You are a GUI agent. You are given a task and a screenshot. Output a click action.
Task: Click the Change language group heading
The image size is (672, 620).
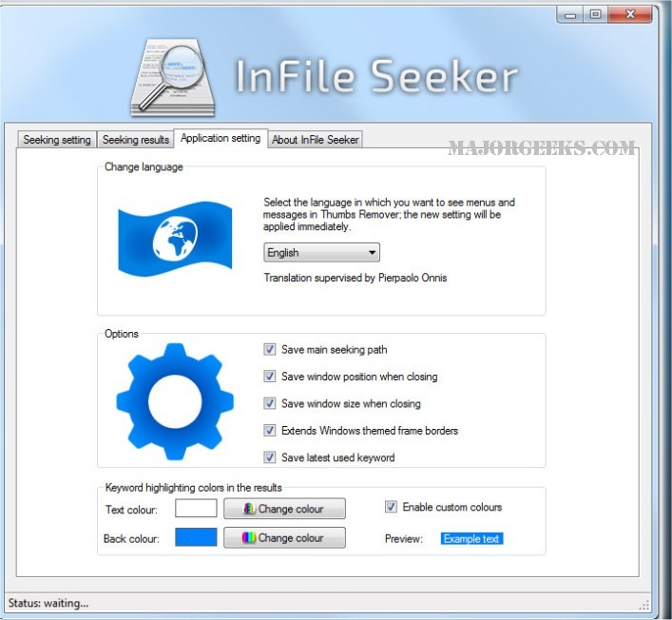[x=144, y=166]
